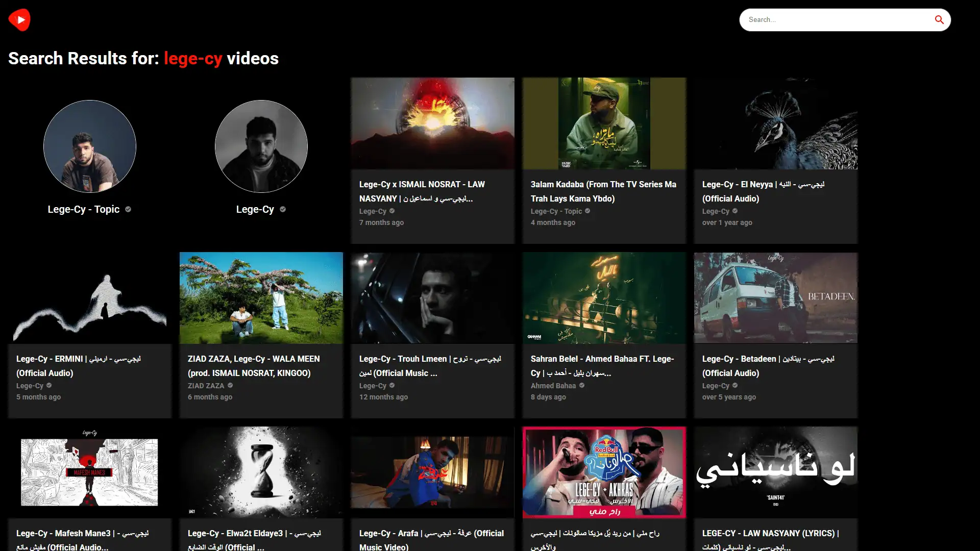Click verified badge under Betadeen video

(735, 385)
